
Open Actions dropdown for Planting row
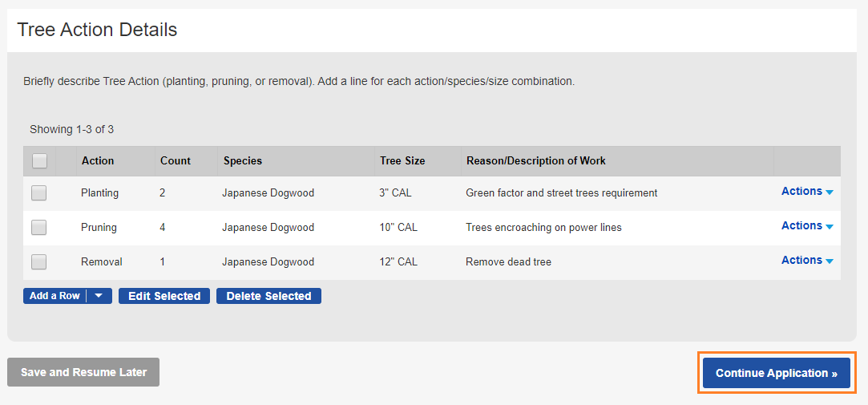click(x=807, y=192)
